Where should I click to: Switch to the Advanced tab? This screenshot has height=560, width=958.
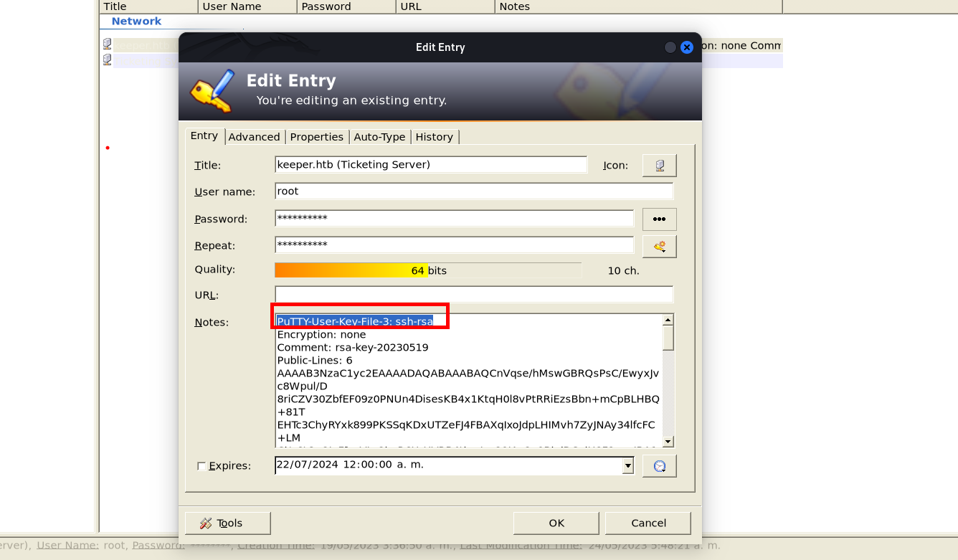click(254, 137)
